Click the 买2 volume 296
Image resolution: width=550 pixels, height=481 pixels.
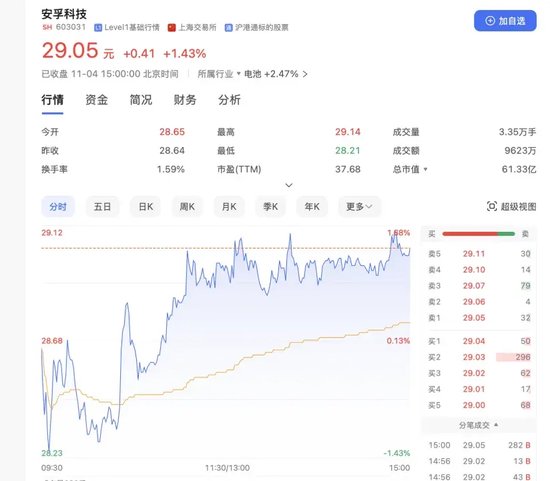pyautogui.click(x=523, y=357)
